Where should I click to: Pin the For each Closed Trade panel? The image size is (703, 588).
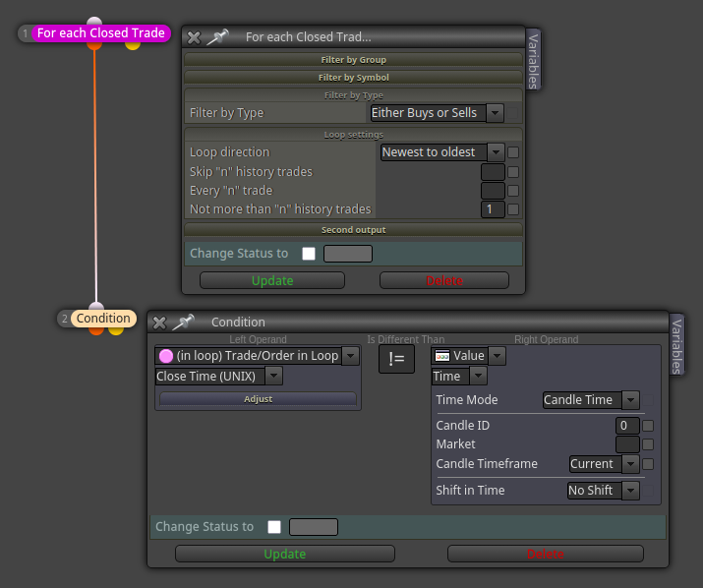[x=218, y=37]
